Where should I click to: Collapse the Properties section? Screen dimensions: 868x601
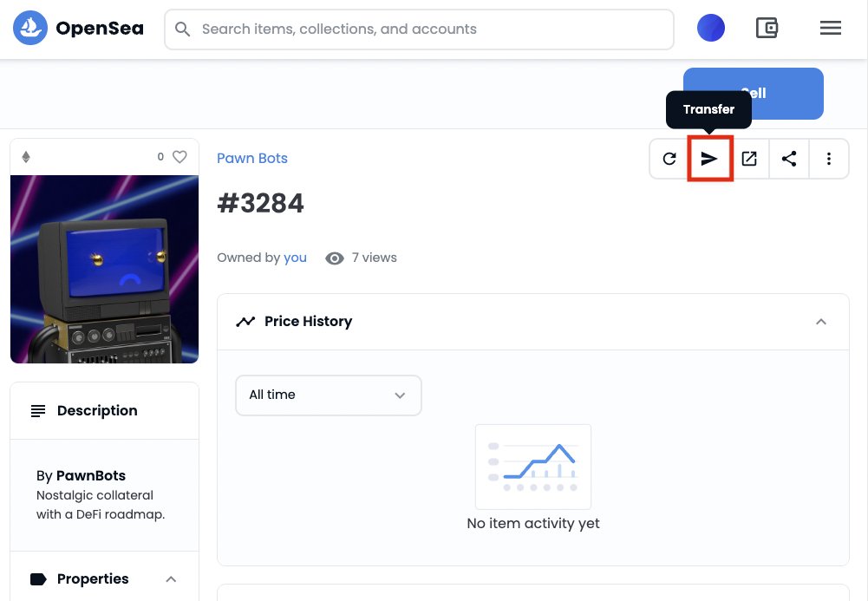point(171,578)
